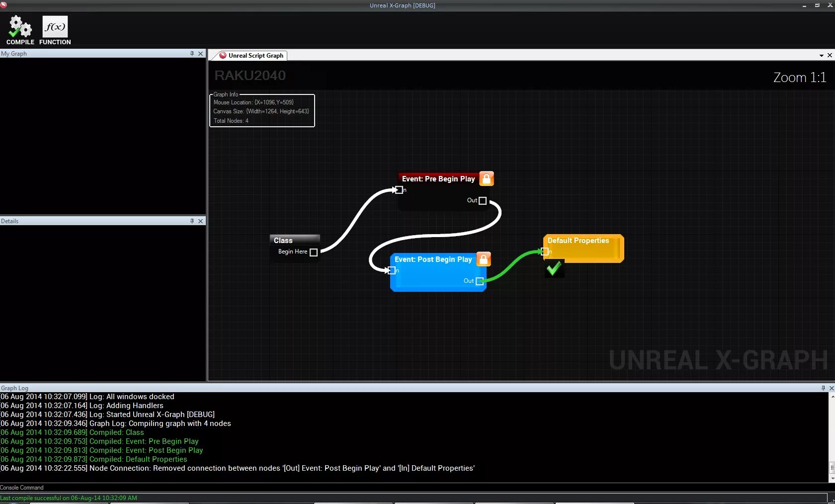Click the 'Adding Handlers' log entry
835x504 pixels.
[x=82, y=406]
